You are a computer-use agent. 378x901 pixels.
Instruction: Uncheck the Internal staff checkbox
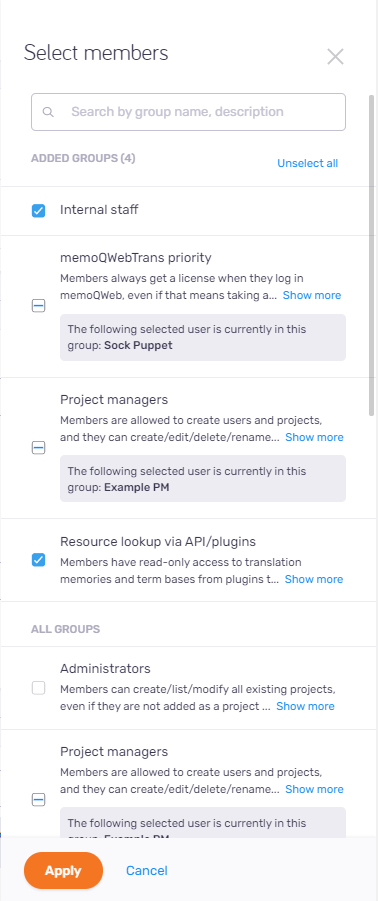pos(38,211)
